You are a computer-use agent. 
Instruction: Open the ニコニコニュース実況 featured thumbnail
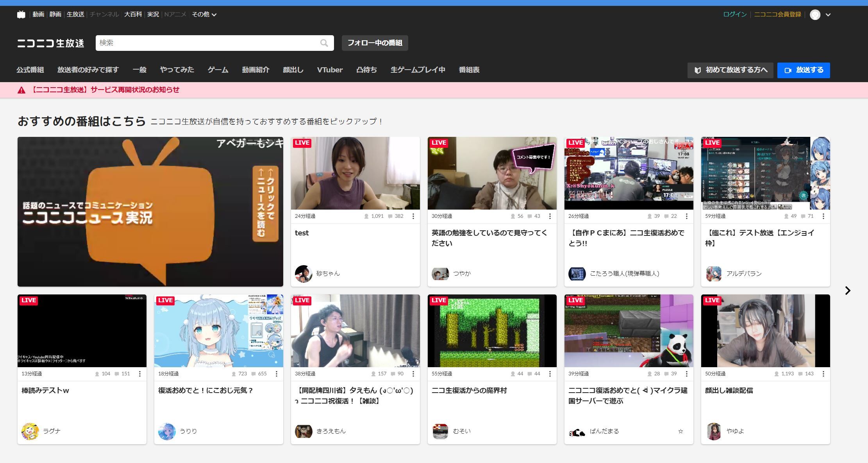(150, 212)
